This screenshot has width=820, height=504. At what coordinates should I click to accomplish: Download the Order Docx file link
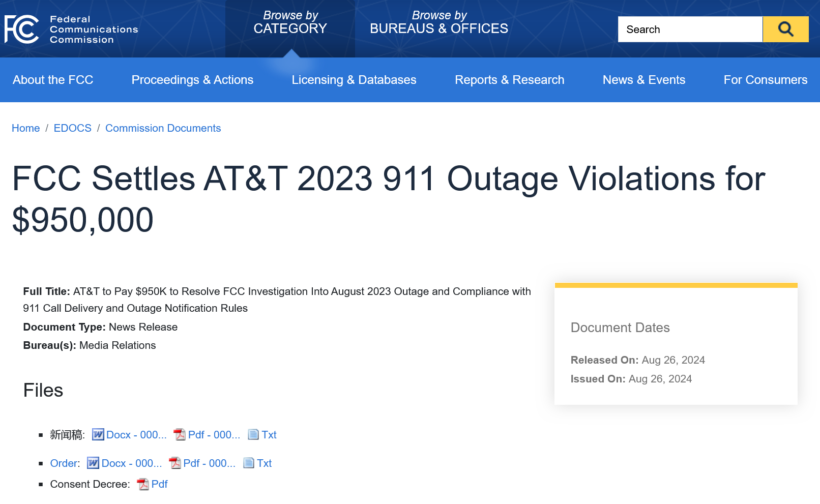point(132,463)
